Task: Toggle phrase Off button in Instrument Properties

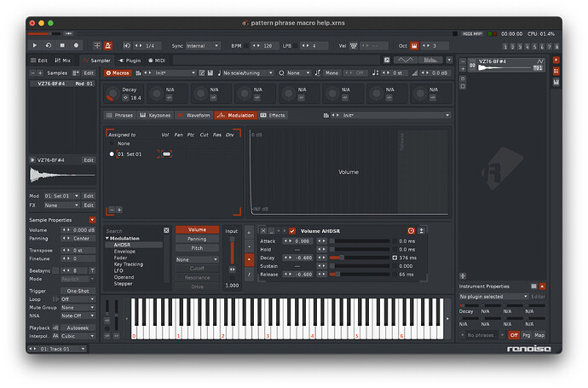Action: (x=514, y=335)
